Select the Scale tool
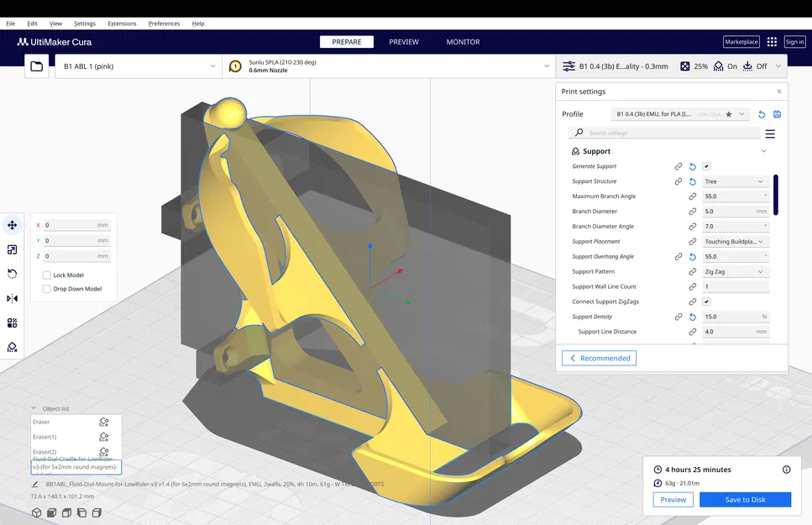 [x=11, y=249]
